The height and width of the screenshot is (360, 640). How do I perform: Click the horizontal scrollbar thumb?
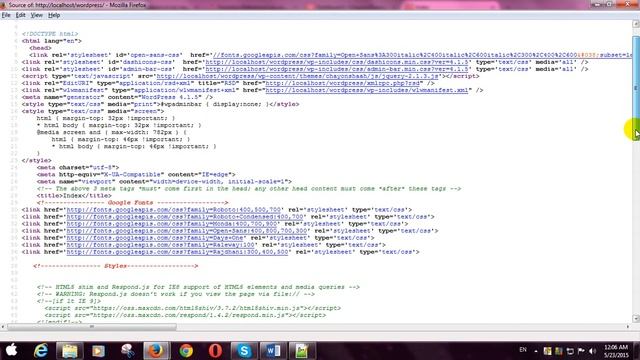pyautogui.click(x=92, y=327)
